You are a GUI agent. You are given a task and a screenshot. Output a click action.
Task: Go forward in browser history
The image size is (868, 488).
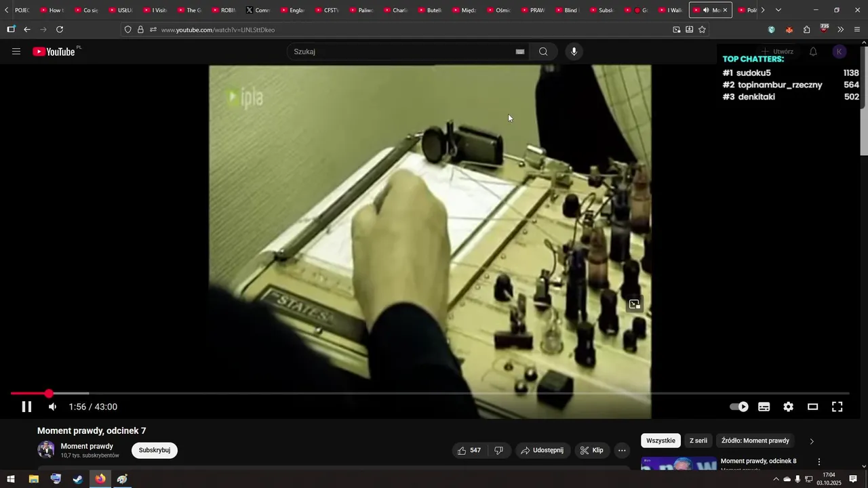[x=43, y=29]
